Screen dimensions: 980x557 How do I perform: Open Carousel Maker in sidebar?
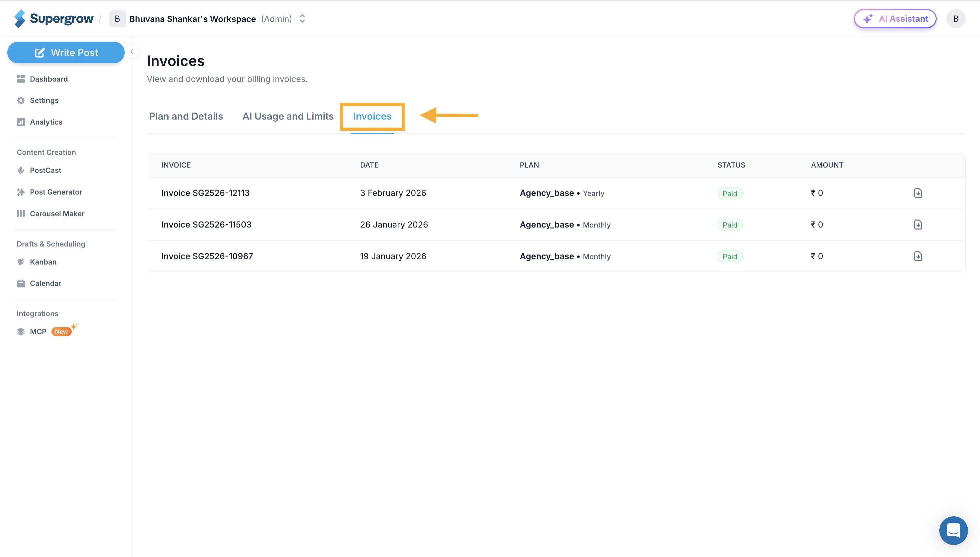[51, 214]
